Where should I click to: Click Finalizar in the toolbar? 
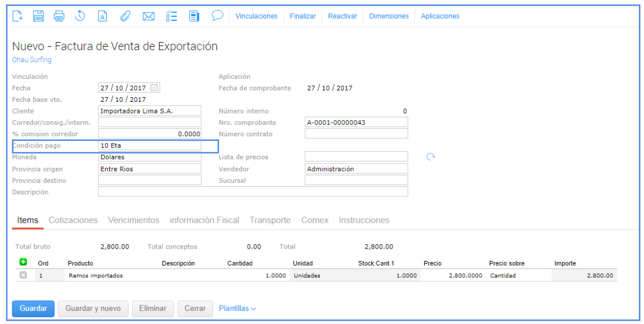303,16
